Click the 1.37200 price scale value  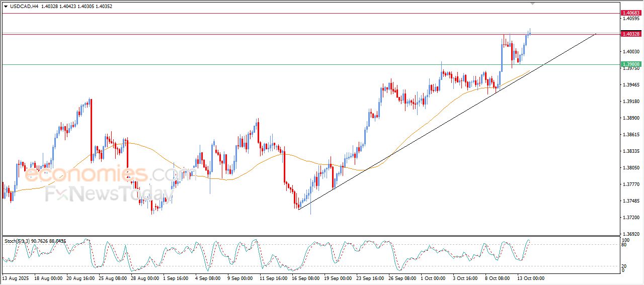pos(631,218)
